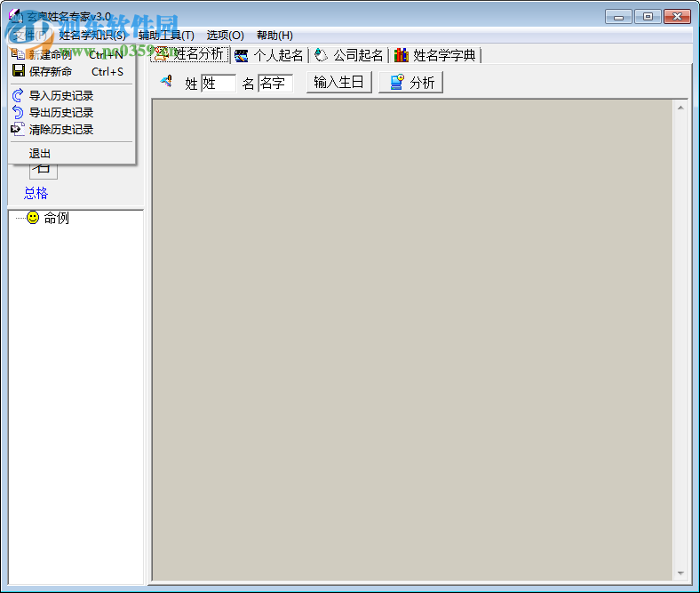The height and width of the screenshot is (593, 700).
Task: Select 清除历史记录 menu entry
Action: coord(71,130)
